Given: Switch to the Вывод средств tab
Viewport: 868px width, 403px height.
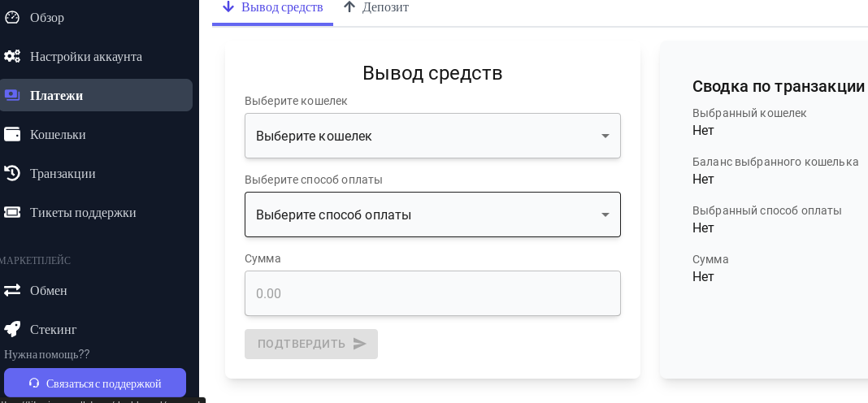Looking at the screenshot, I should coord(273,7).
